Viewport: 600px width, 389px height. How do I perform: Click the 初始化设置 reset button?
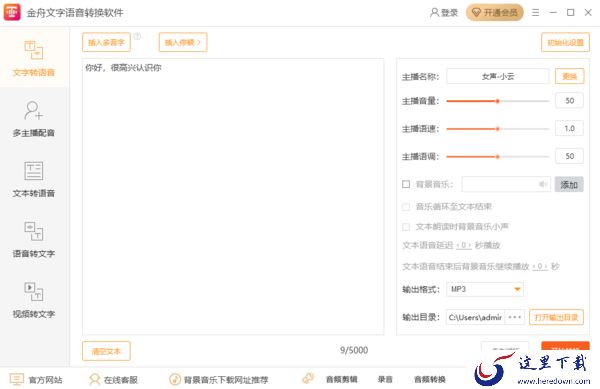[565, 42]
